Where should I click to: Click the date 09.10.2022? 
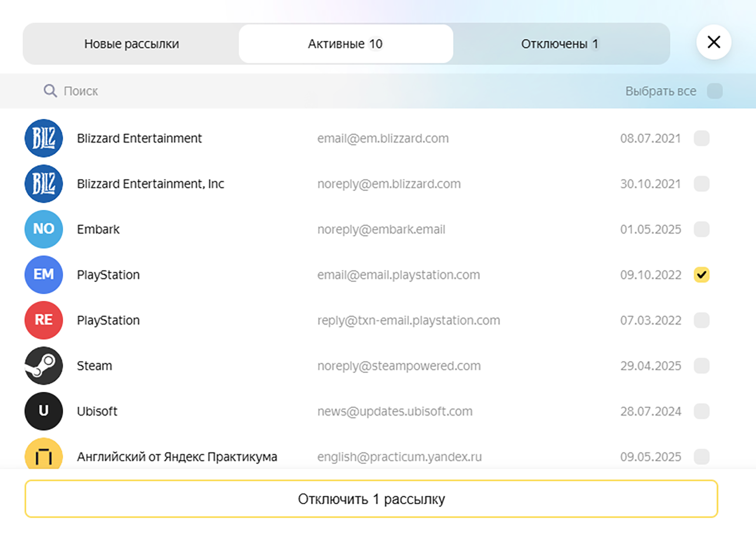(651, 275)
